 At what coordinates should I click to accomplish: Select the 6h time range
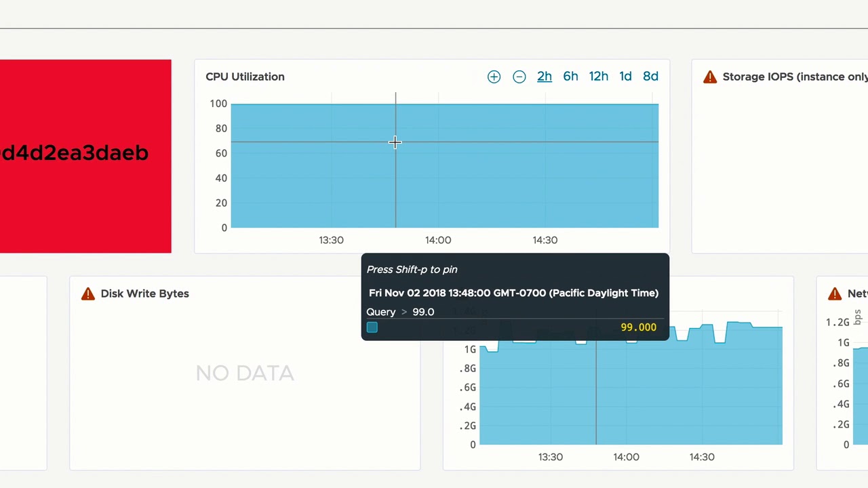coord(570,77)
